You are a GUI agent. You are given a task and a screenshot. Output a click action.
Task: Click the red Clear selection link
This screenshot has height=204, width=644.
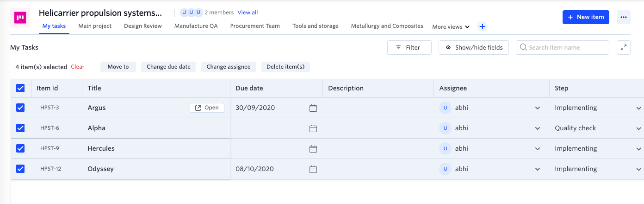pos(78,67)
